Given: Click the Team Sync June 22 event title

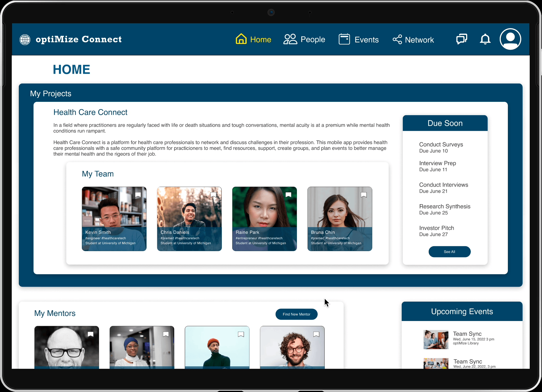Looking at the screenshot, I should click(468, 361).
